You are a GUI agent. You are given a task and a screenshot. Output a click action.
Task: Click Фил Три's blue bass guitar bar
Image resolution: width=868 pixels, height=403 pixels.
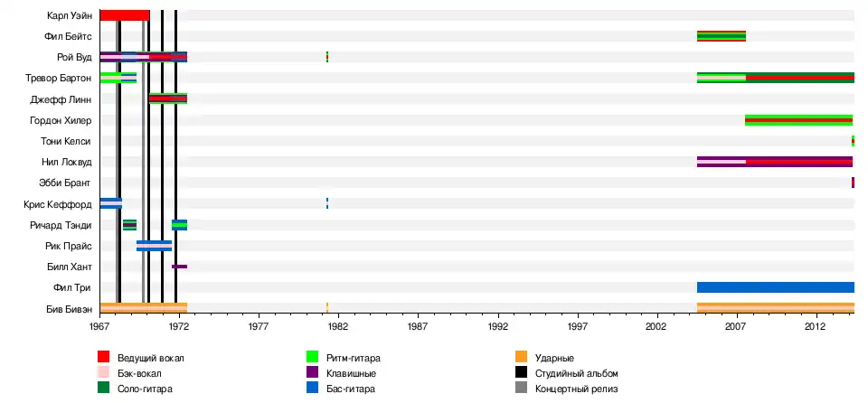tap(775, 287)
